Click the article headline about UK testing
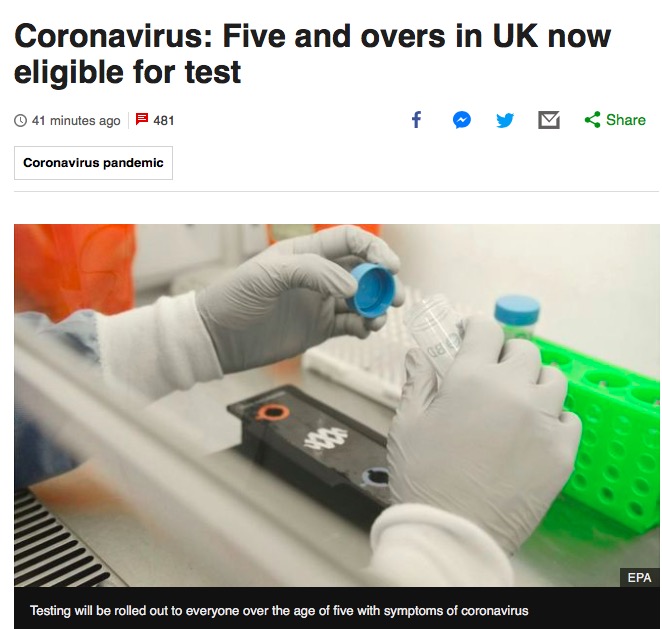The width and height of the screenshot is (662, 629). pos(312,54)
